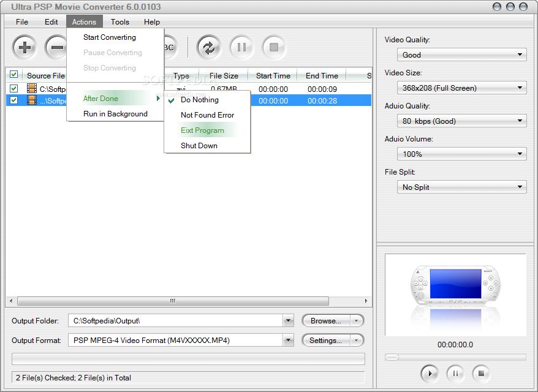This screenshot has width=538, height=392.
Task: Click the End Time column header
Action: click(322, 75)
